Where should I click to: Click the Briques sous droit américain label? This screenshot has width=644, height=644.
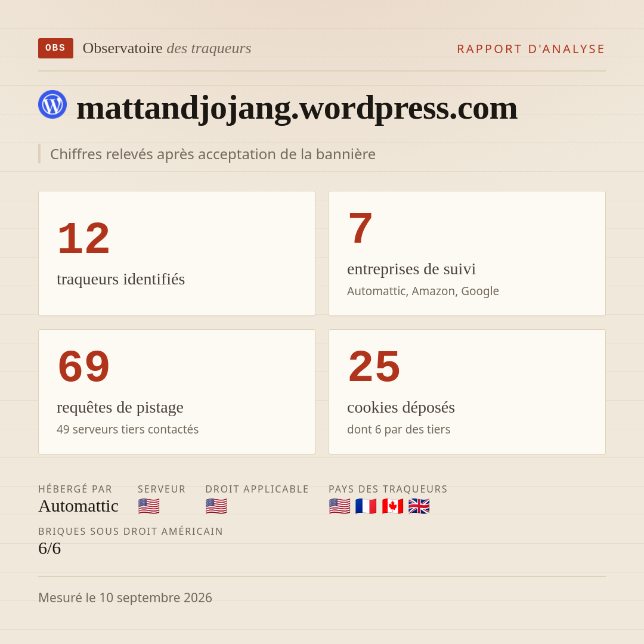[131, 531]
